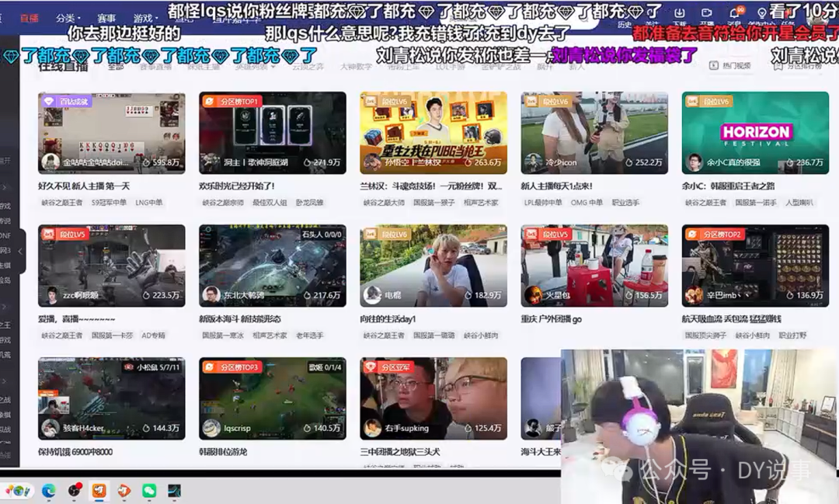
Task: Expand the 分类 dropdown in top navigation
Action: tap(68, 18)
